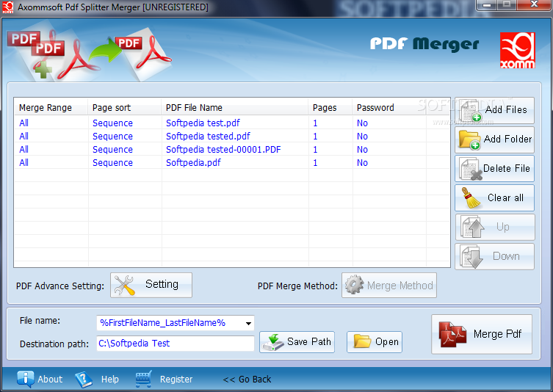Click pages value of Softpedia.pdf row
Viewport: 553px width, 392px height.
click(x=315, y=163)
